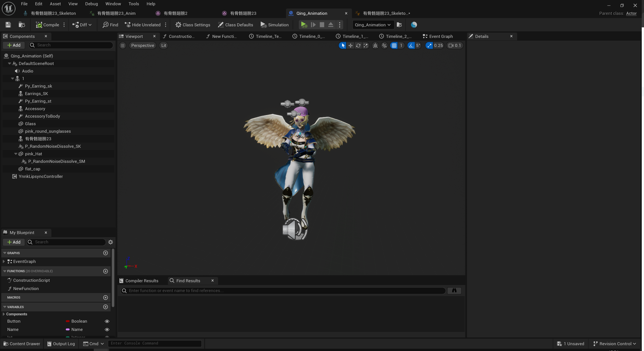Open My Blueprint settings gear

pos(110,242)
